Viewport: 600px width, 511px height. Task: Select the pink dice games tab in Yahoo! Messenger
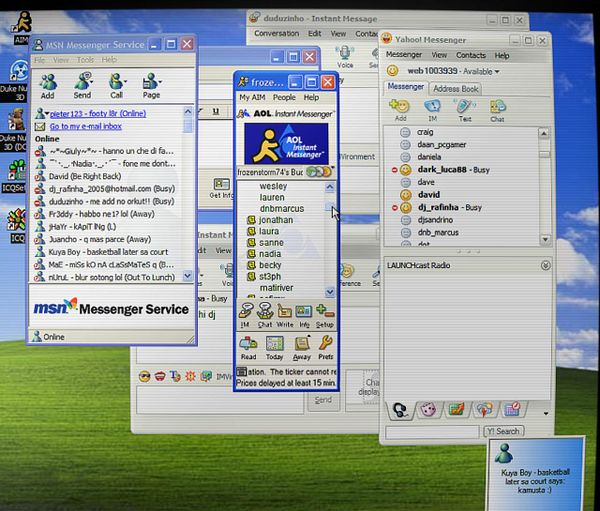coord(428,410)
